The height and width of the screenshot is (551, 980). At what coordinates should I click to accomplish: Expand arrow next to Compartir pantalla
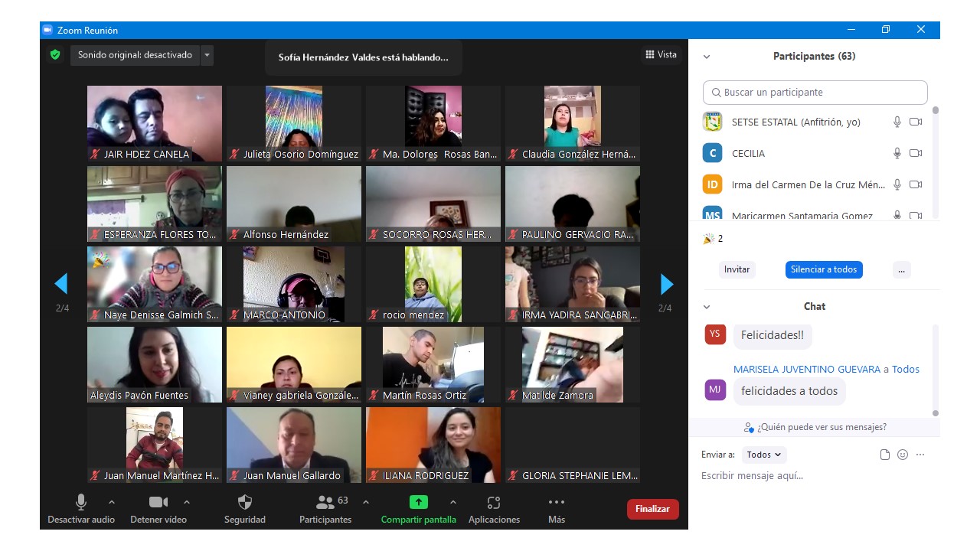point(453,502)
